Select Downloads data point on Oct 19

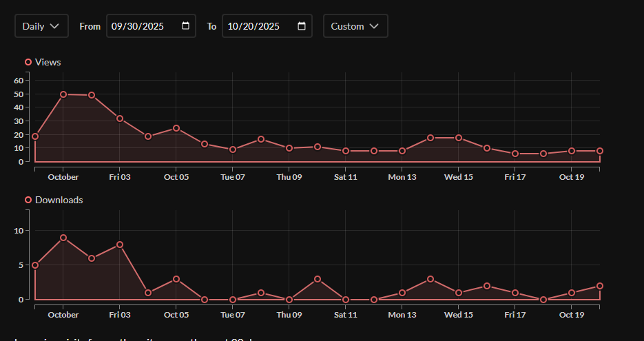pyautogui.click(x=572, y=293)
